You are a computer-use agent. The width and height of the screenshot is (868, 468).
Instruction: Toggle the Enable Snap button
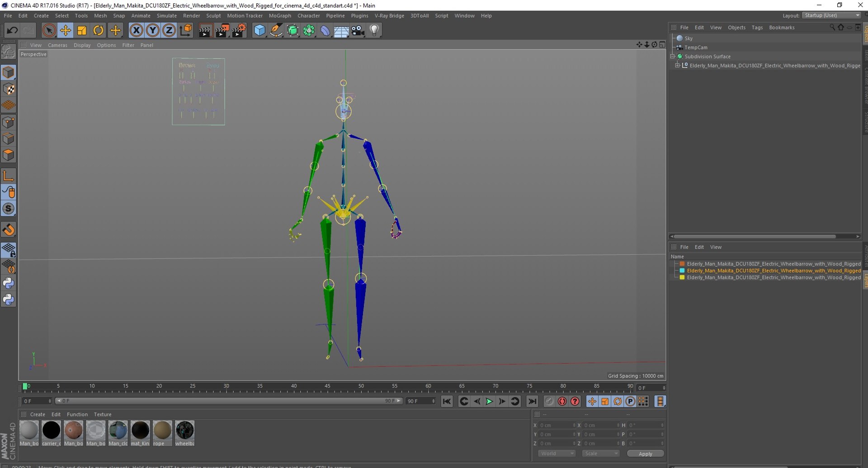pyautogui.click(x=9, y=229)
